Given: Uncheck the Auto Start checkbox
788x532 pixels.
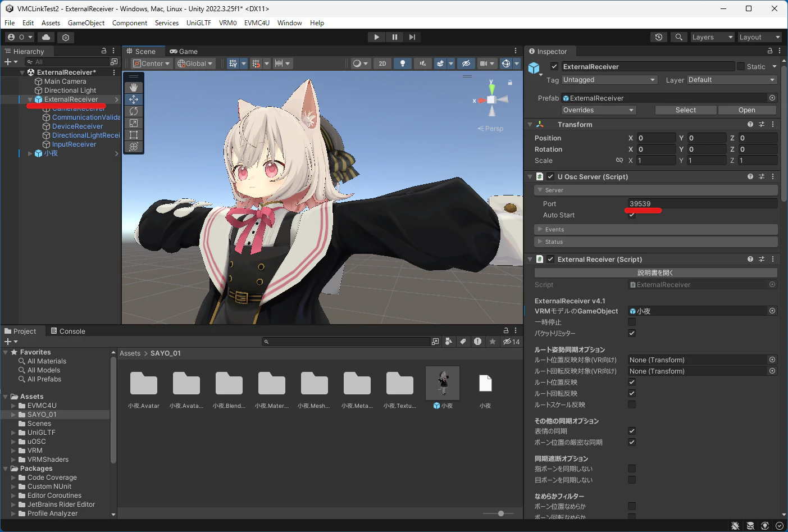Looking at the screenshot, I should pyautogui.click(x=632, y=215).
